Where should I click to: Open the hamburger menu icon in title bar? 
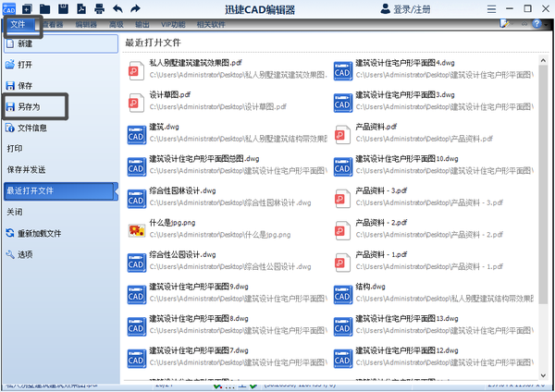tap(491, 8)
